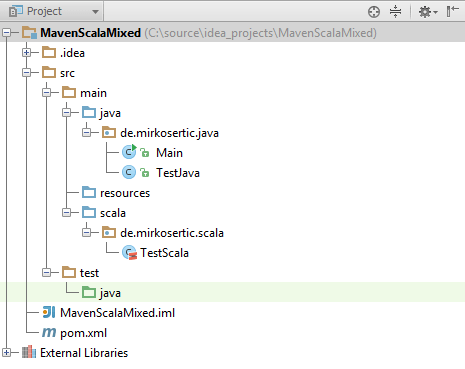Click the Collapse All toolbar icon
Viewport: 465px width, 369px height.
[x=395, y=12]
